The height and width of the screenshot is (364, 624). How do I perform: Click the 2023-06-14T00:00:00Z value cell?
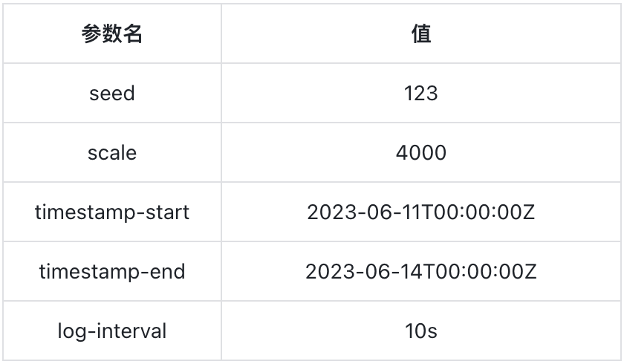tap(421, 272)
